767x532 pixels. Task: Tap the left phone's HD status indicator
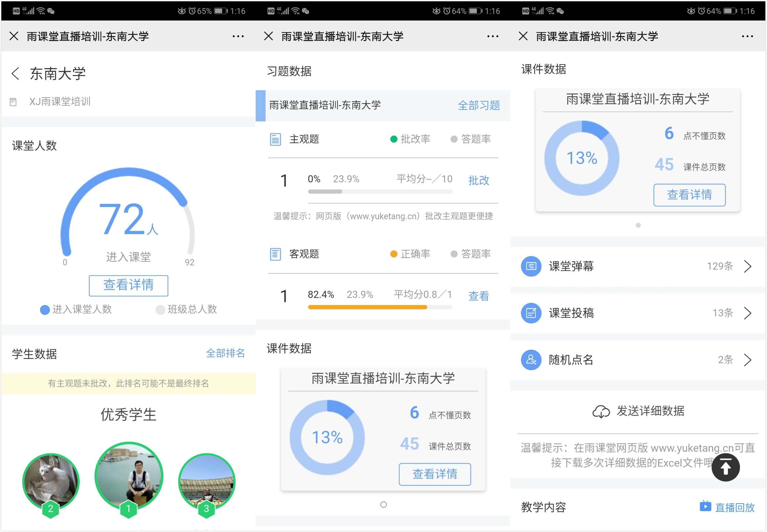16,11
